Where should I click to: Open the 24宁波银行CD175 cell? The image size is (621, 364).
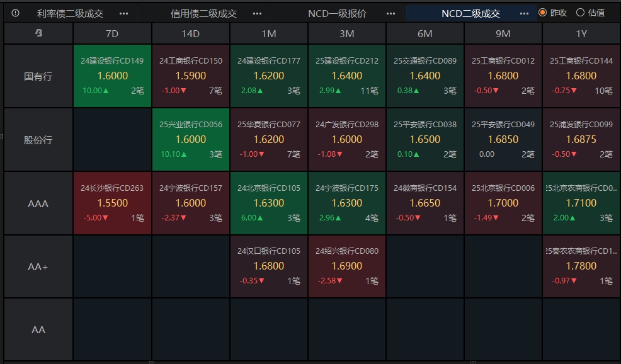click(347, 203)
